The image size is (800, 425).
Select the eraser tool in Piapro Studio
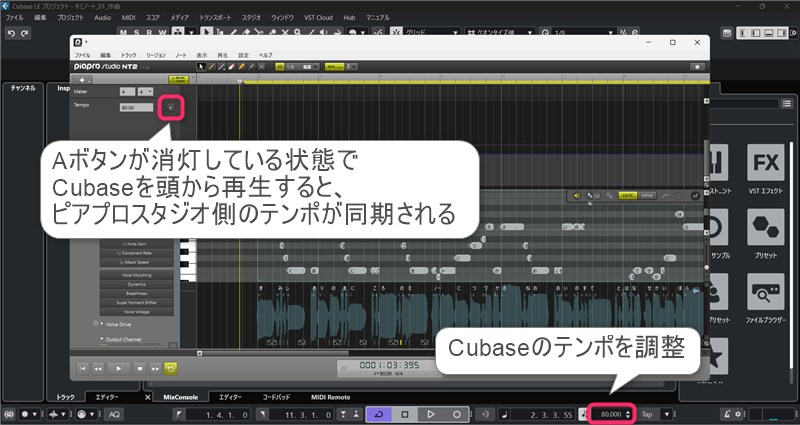[x=231, y=67]
